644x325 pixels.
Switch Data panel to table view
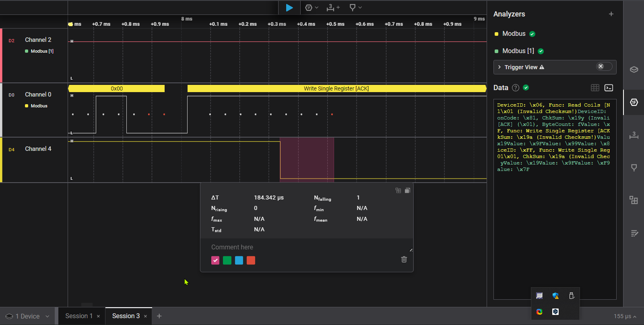click(x=595, y=88)
